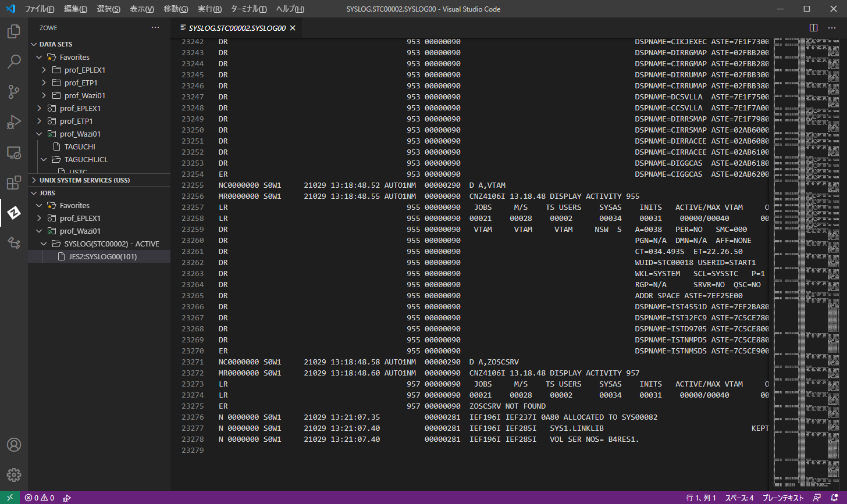Collapse SYSLOG(STC00002) - ACTIVE job node
Viewport: 847px width, 504px height.
point(44,244)
